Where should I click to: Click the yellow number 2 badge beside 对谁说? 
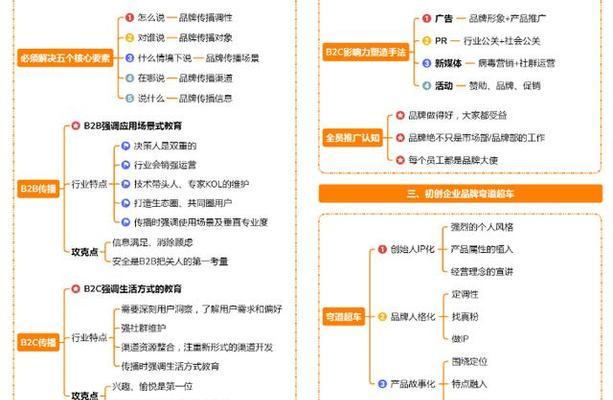click(130, 38)
